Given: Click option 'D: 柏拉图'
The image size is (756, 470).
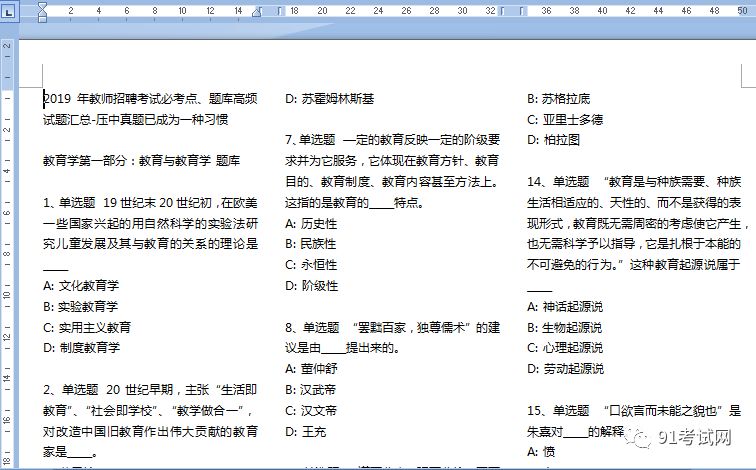Looking at the screenshot, I should (x=554, y=140).
